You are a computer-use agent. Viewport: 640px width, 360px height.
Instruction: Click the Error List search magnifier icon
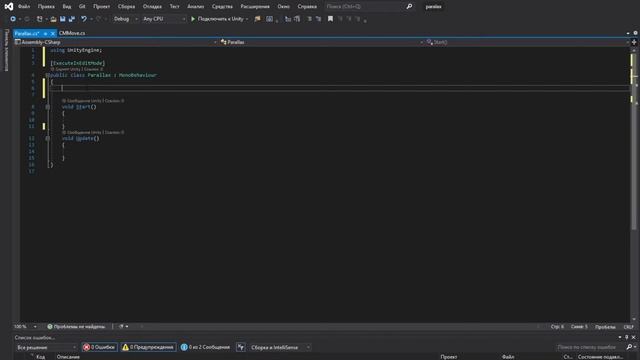click(629, 347)
